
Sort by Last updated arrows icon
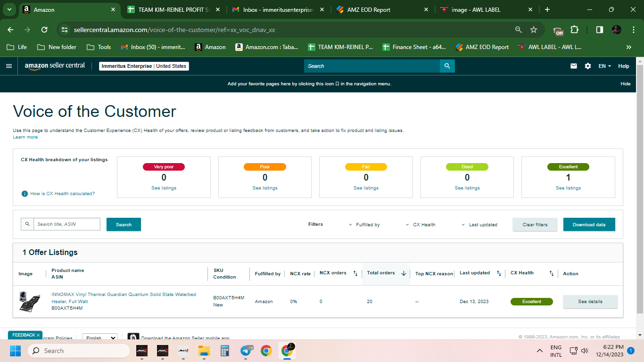(499, 273)
